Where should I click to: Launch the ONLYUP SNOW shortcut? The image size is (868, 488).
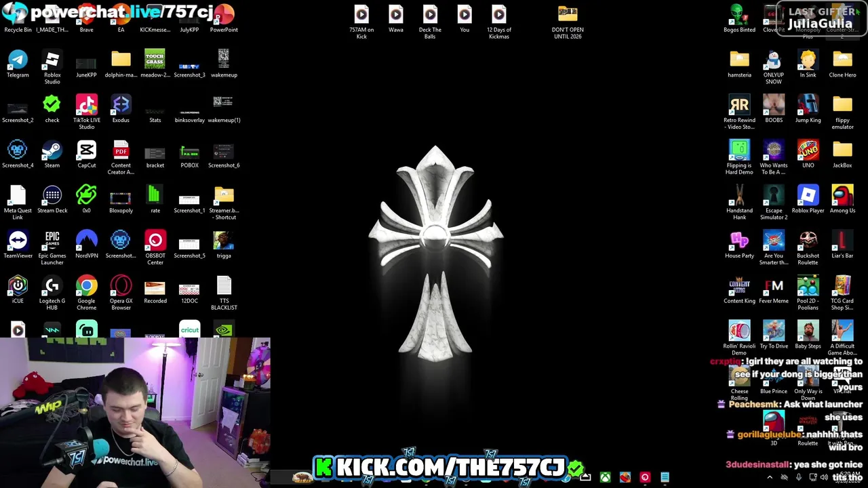point(774,66)
